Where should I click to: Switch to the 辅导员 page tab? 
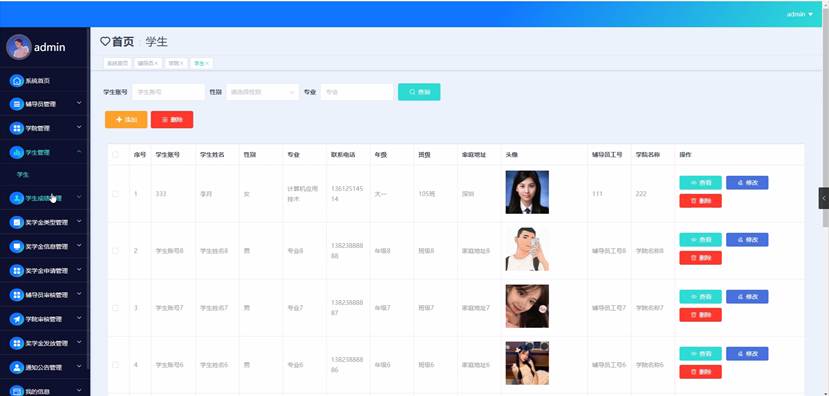tap(148, 63)
